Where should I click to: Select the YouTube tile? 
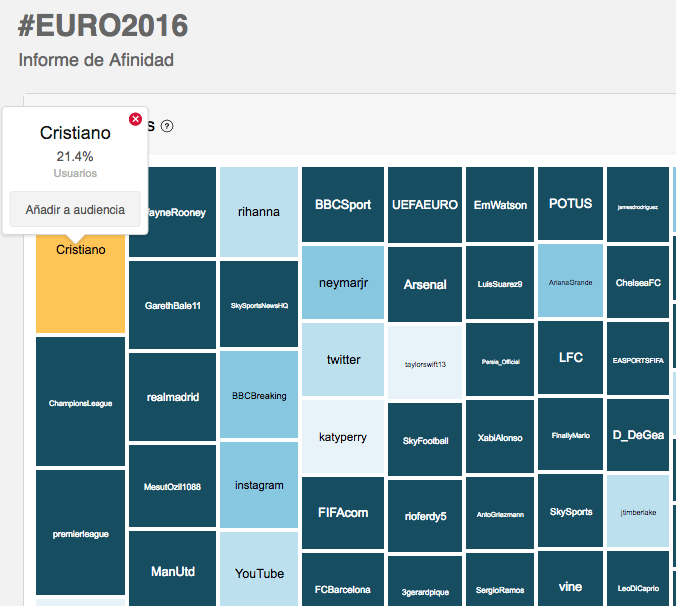(259, 569)
